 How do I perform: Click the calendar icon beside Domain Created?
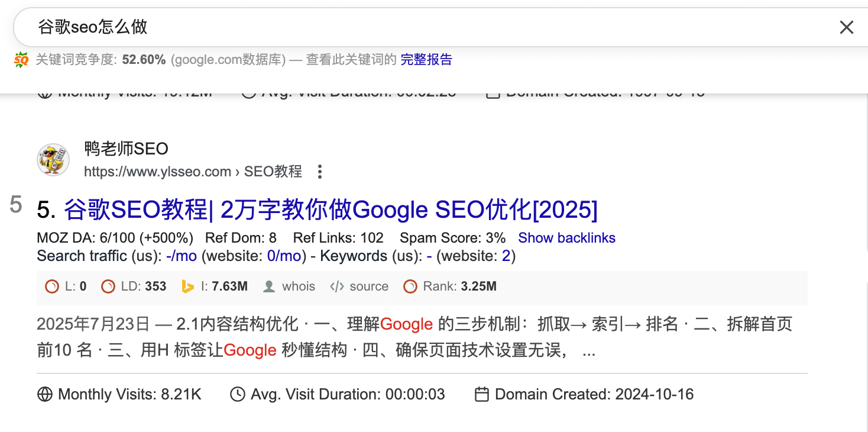click(x=482, y=394)
